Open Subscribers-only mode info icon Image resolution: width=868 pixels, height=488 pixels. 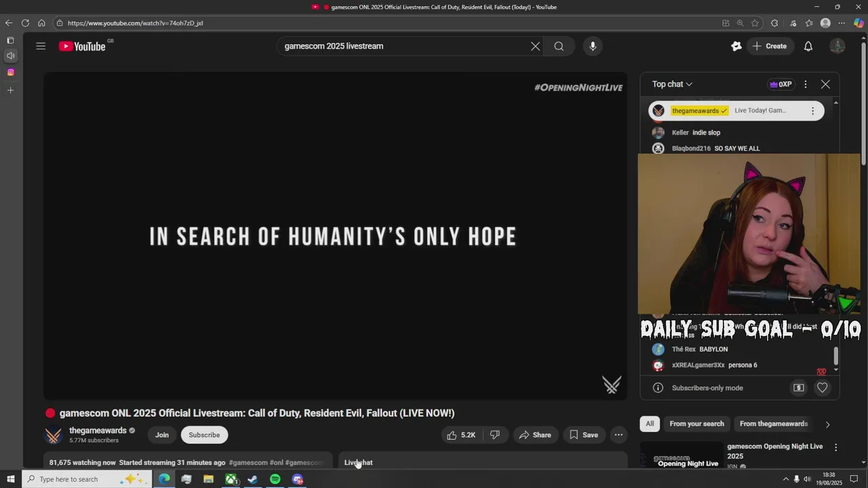click(658, 388)
